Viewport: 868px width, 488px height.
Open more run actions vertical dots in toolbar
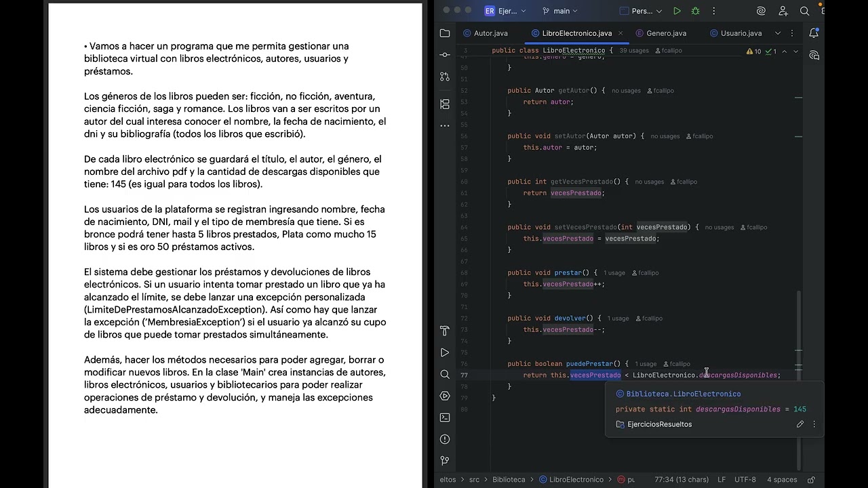(x=713, y=11)
